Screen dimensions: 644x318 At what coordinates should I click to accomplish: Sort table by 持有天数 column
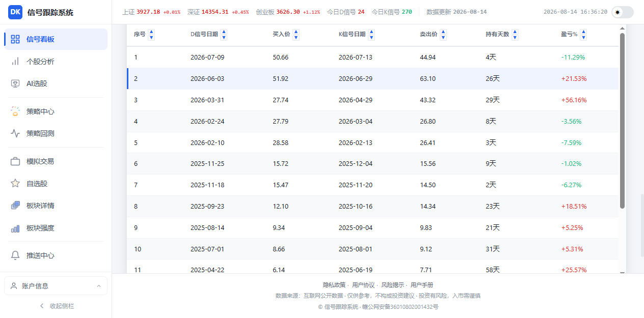(x=515, y=35)
